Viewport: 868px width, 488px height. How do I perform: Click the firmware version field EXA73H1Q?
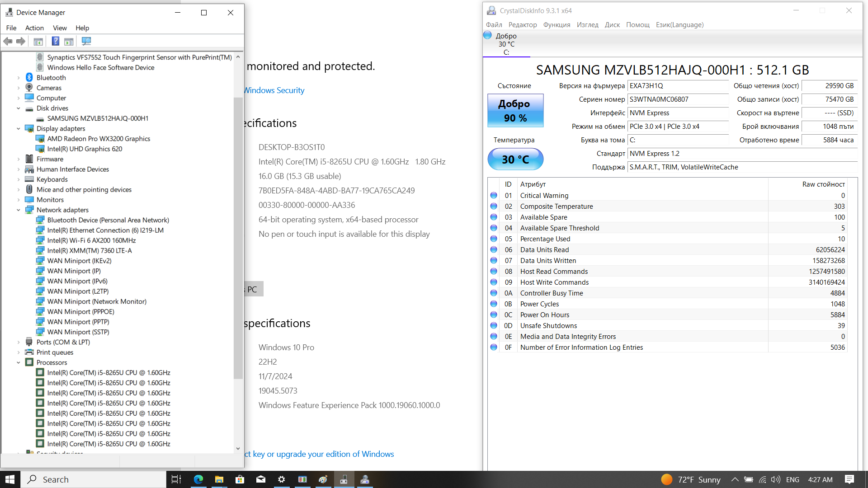tap(678, 86)
